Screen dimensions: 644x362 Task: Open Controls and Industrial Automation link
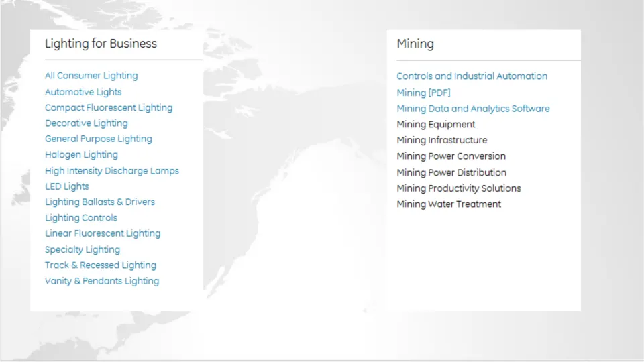[x=472, y=76]
